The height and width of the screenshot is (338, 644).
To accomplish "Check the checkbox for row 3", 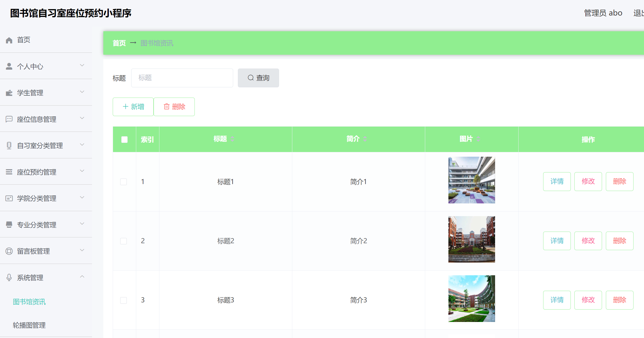I will click(123, 300).
